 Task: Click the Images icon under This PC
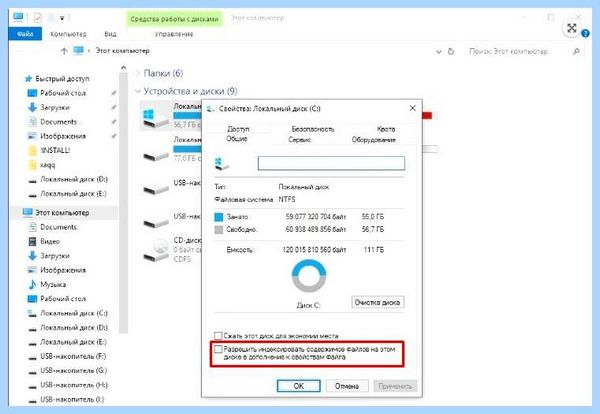(x=33, y=270)
